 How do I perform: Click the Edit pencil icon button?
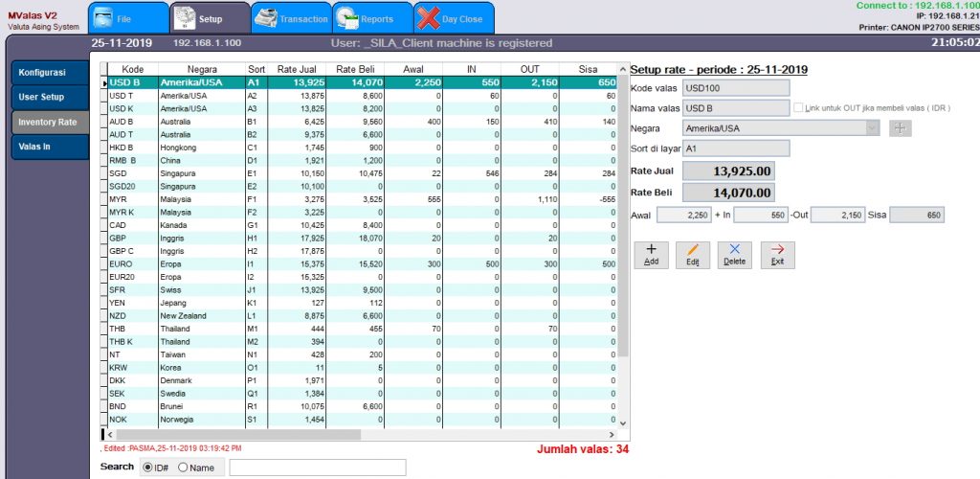[693, 254]
